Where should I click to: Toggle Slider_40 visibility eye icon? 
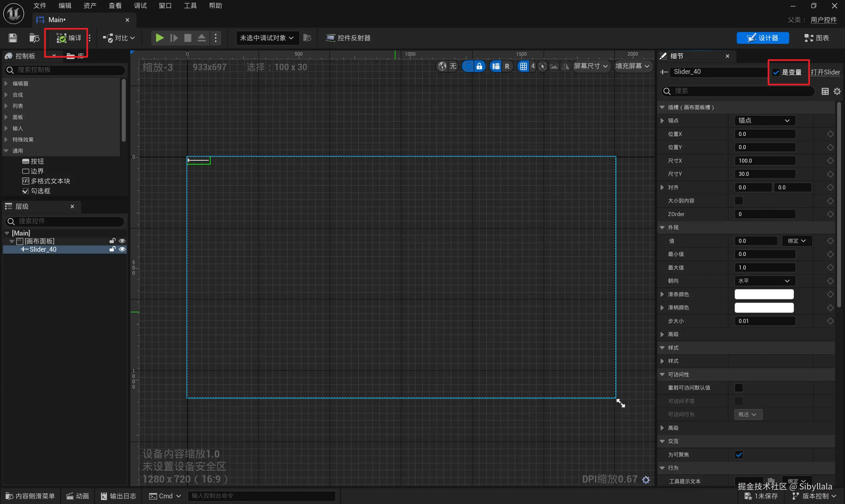coord(122,249)
